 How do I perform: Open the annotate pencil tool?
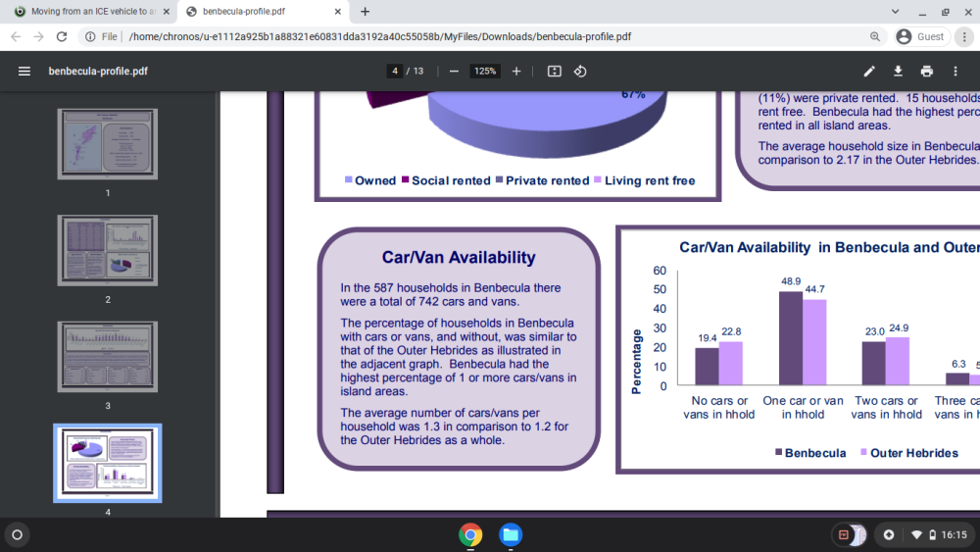coord(868,72)
